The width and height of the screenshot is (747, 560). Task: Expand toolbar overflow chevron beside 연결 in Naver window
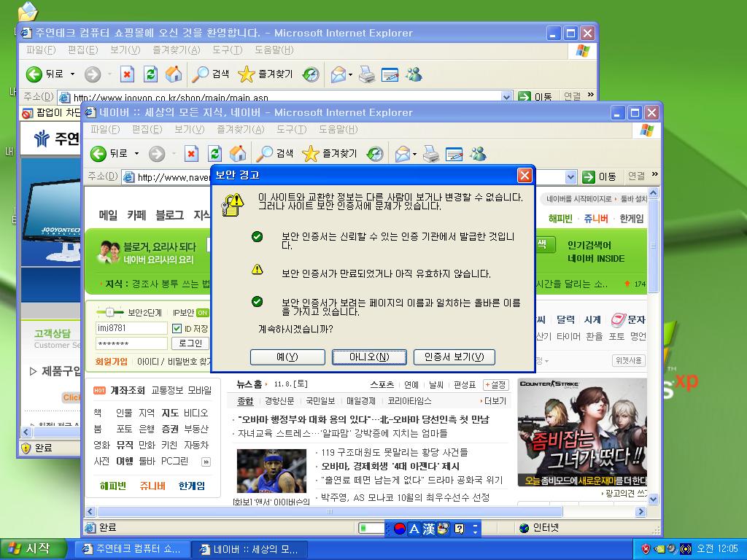pos(654,174)
